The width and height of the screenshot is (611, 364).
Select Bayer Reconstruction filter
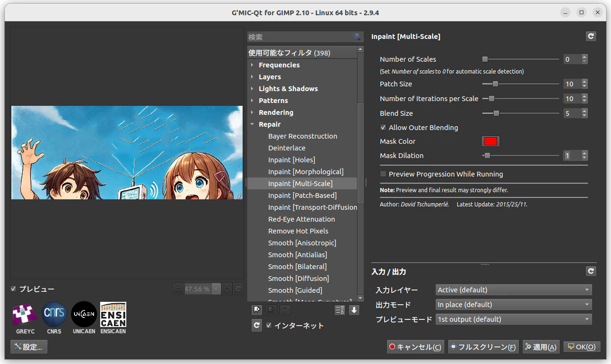click(302, 136)
